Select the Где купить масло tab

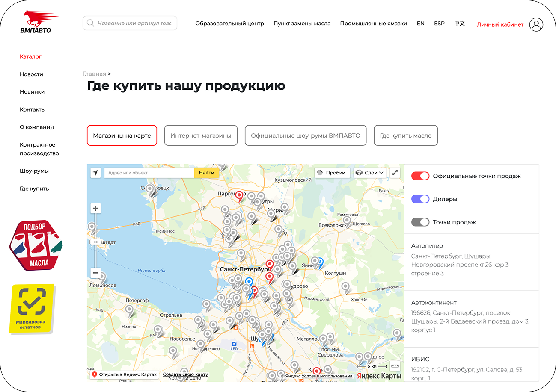point(405,136)
